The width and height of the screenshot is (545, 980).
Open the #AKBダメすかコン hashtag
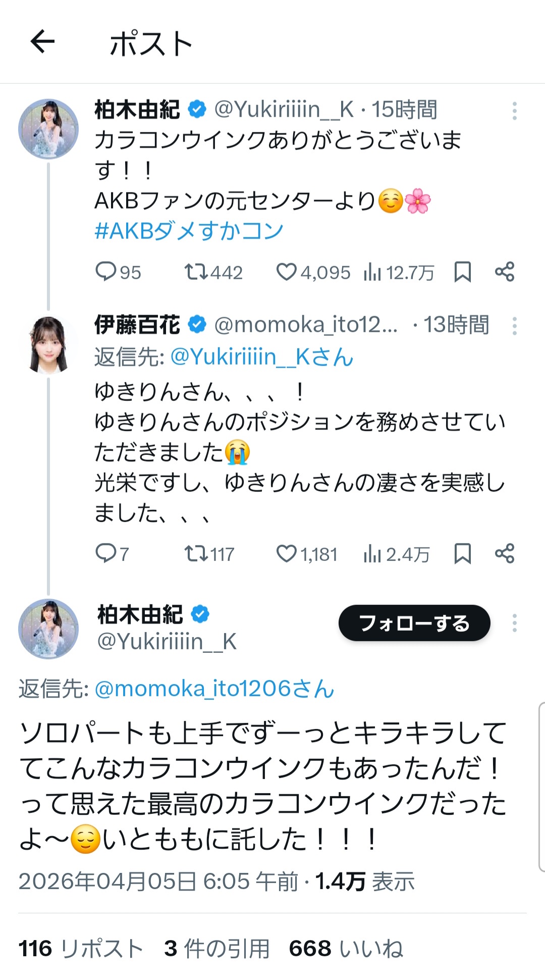pyautogui.click(x=189, y=231)
